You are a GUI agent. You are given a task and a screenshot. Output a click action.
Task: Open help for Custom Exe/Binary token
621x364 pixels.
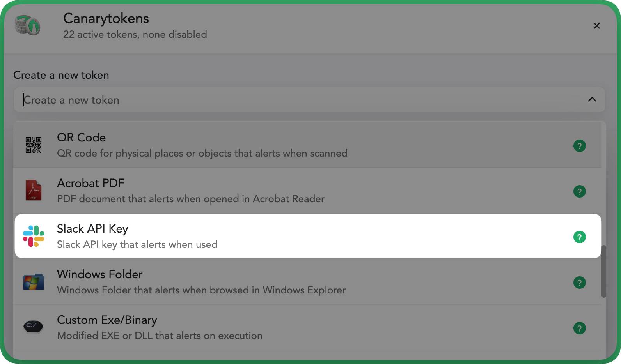click(x=580, y=328)
